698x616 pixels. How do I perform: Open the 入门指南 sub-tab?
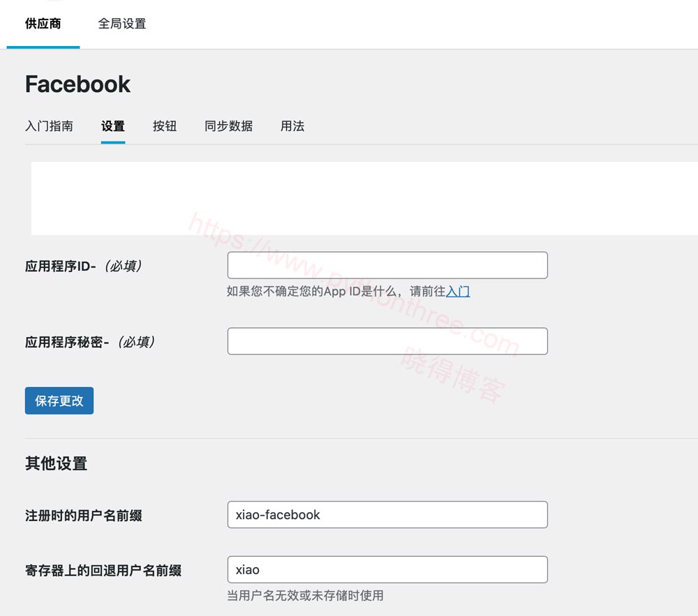(49, 126)
